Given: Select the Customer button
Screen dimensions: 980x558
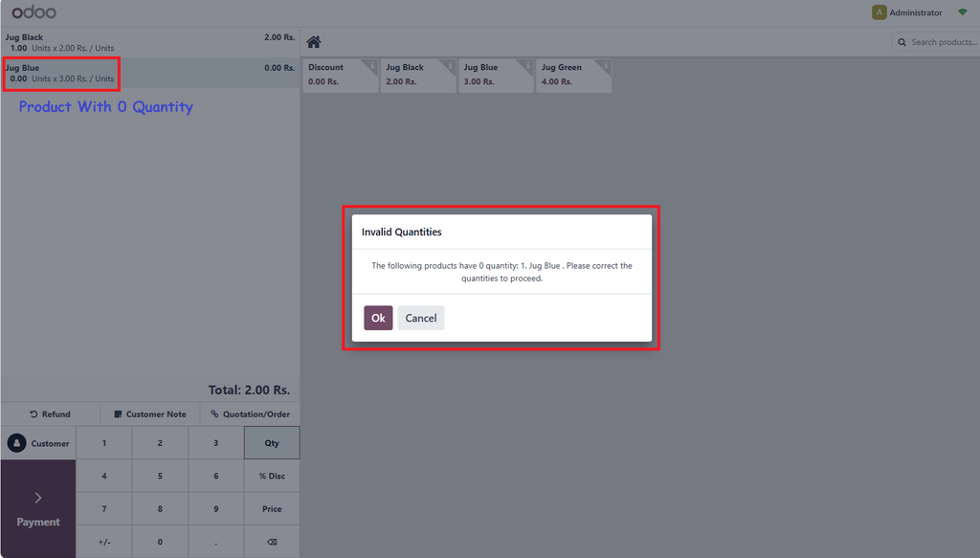Looking at the screenshot, I should point(38,443).
